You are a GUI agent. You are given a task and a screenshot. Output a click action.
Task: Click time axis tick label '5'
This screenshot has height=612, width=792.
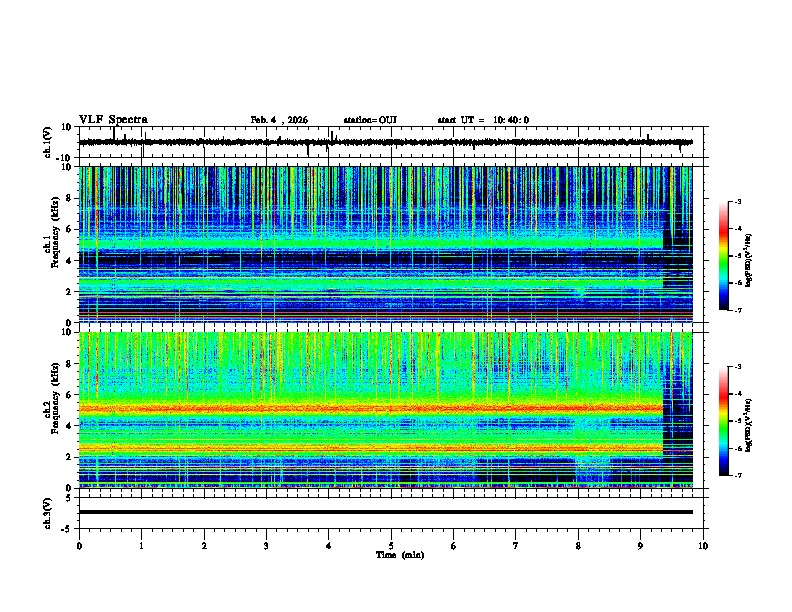click(391, 546)
